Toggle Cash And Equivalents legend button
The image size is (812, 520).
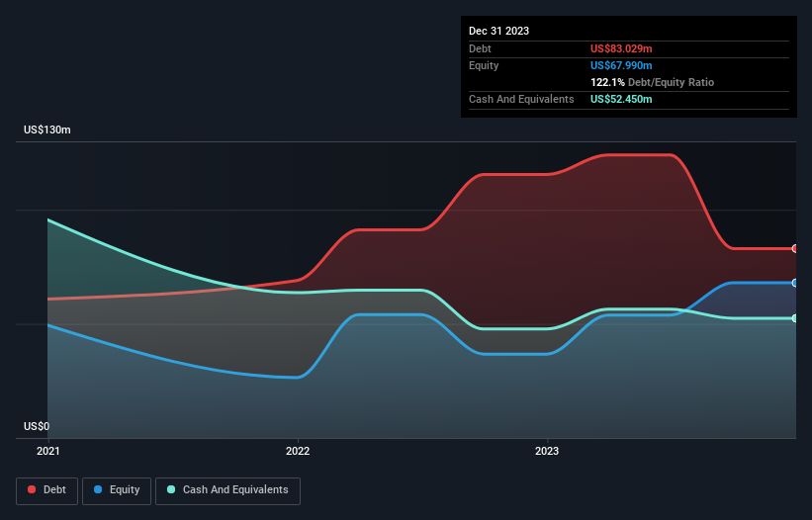227,490
